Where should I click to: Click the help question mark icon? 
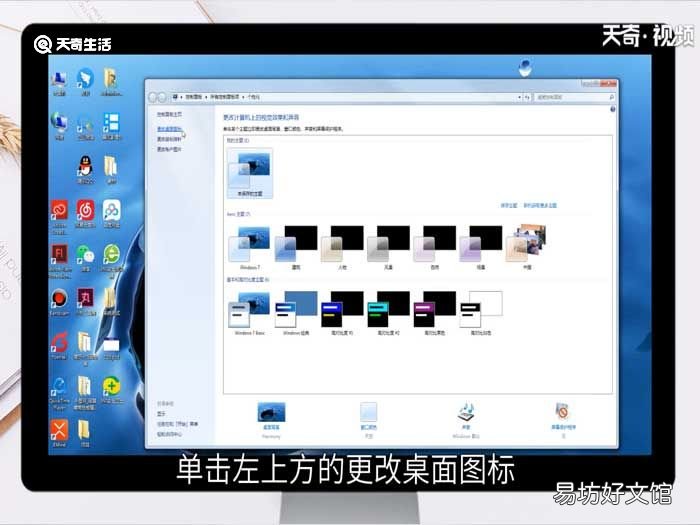coord(613,109)
